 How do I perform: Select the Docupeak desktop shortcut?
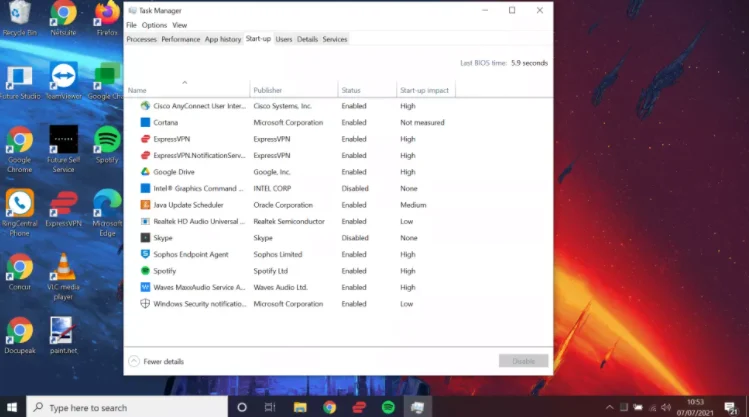[20, 336]
